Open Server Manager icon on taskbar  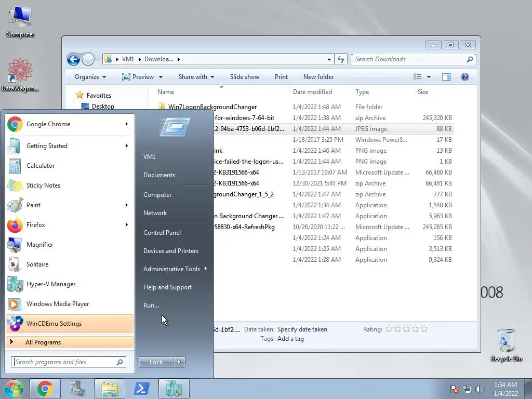[x=77, y=389]
